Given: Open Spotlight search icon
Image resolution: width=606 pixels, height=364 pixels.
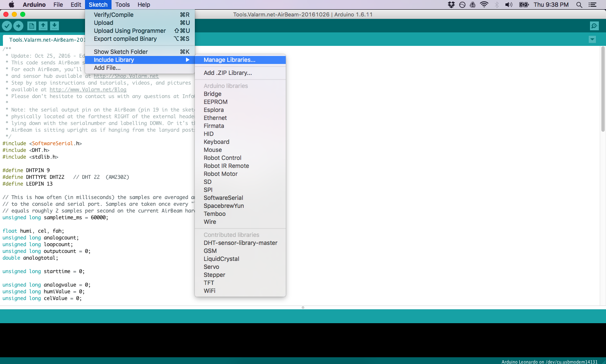Looking at the screenshot, I should tap(579, 5).
